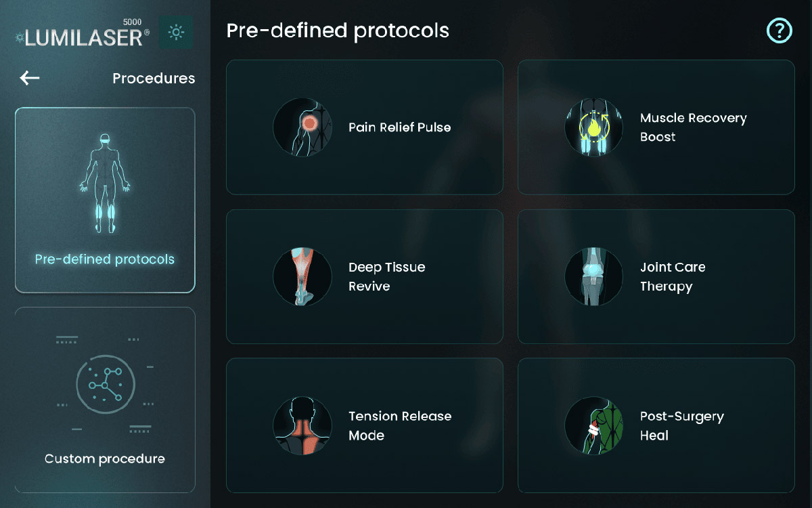Image resolution: width=812 pixels, height=508 pixels.
Task: Open help with the question mark icon
Action: point(779,30)
